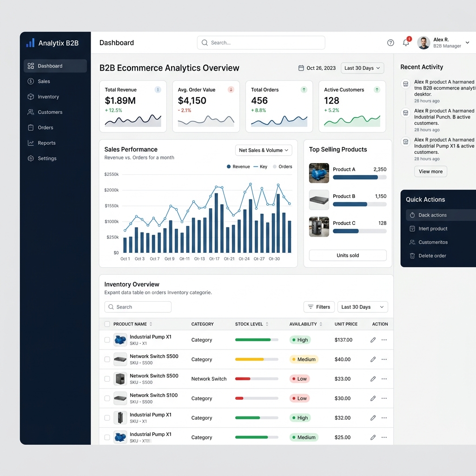This screenshot has width=476, height=476.
Task: Open the notifications bell icon
Action: tap(406, 42)
